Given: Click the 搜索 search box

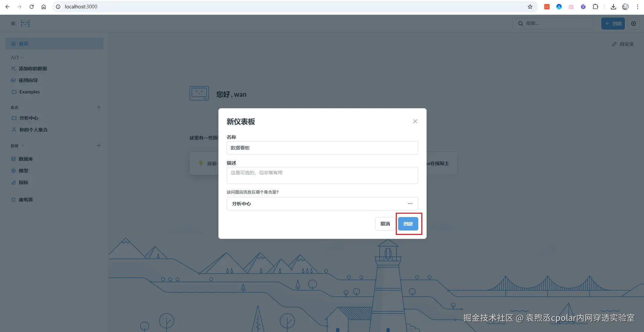Looking at the screenshot, I should [x=553, y=24].
